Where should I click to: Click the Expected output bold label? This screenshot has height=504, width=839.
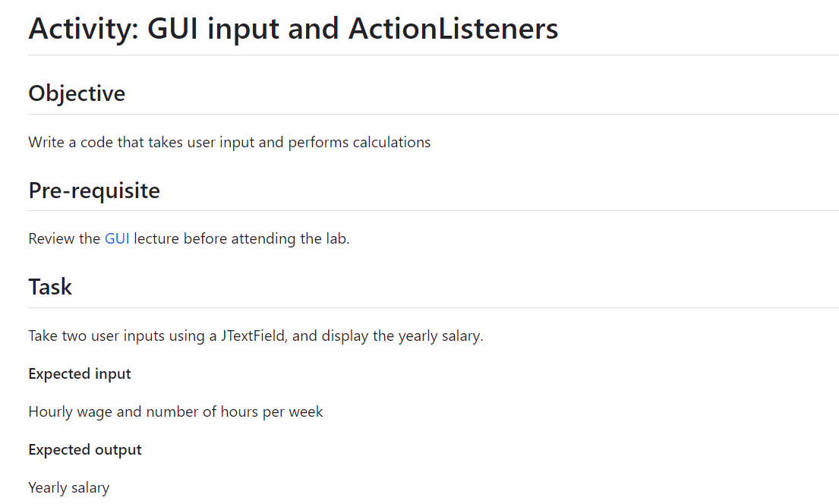point(84,449)
